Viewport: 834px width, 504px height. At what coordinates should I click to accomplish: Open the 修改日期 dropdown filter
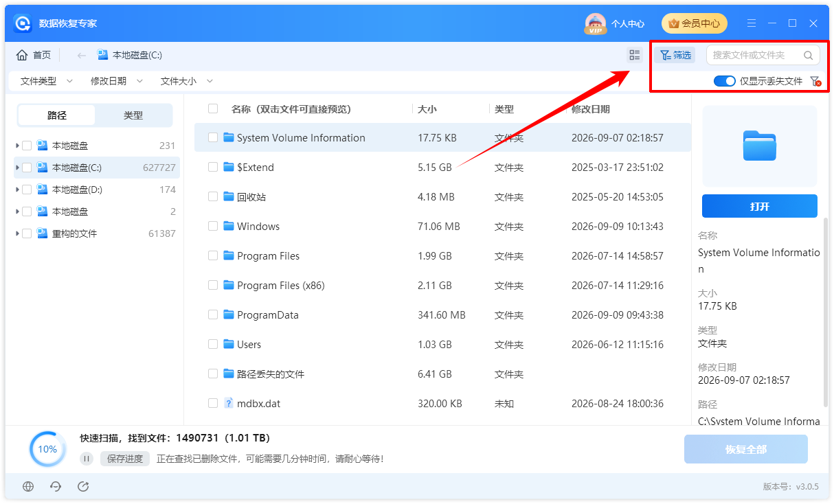116,81
